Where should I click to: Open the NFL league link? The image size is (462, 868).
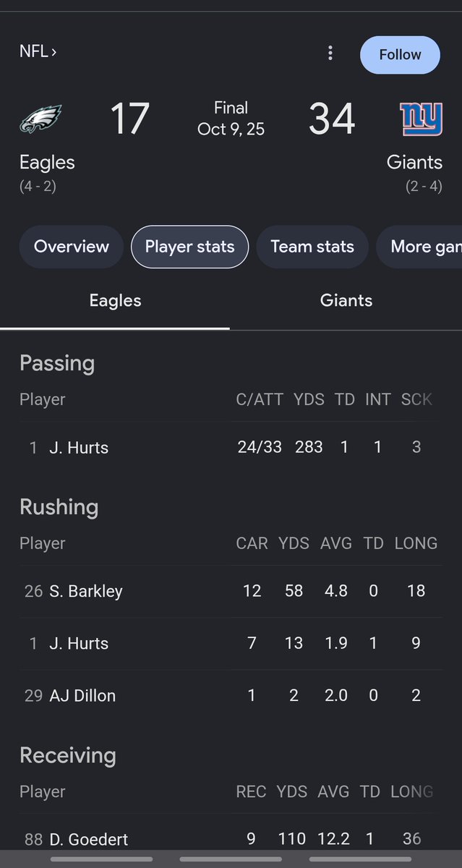38,51
